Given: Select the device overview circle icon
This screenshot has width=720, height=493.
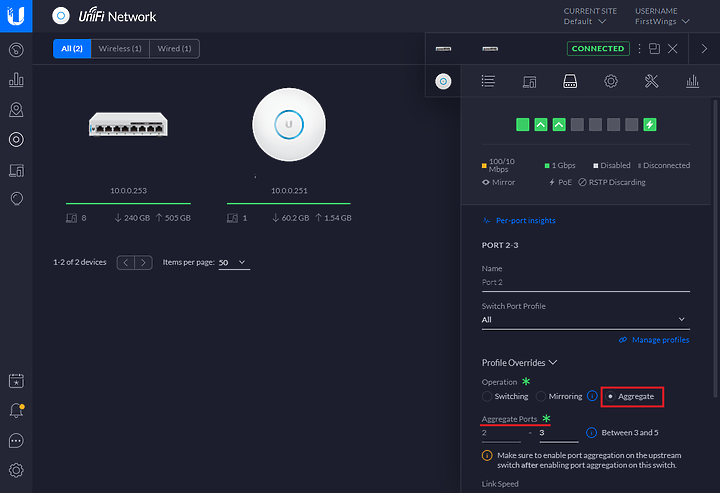Looking at the screenshot, I should point(443,82).
